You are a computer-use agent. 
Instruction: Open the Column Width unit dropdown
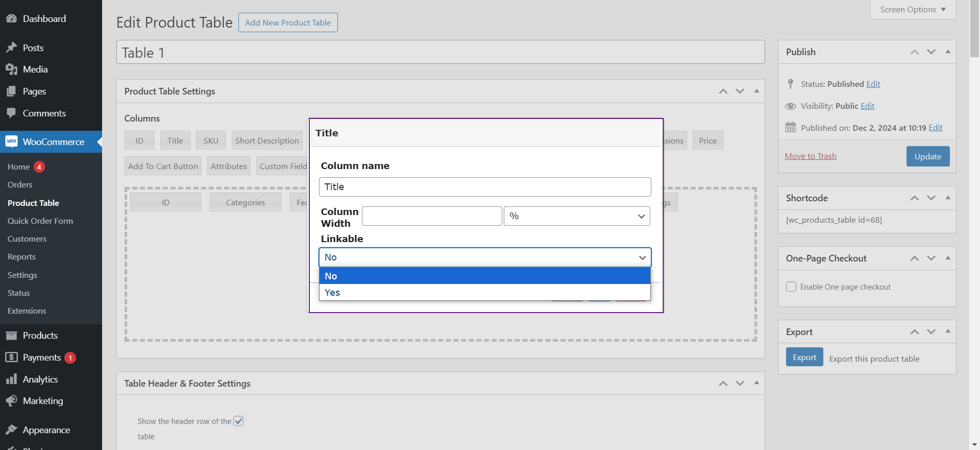(577, 216)
